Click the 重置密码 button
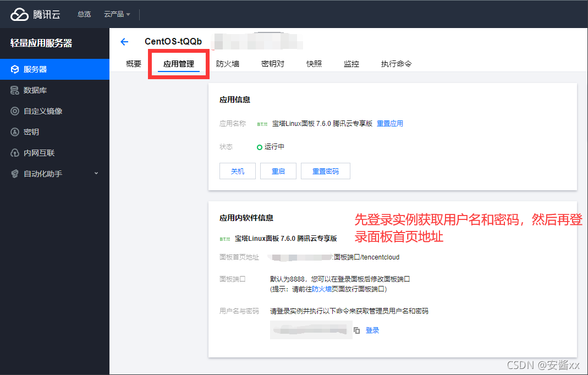Screen dimensions: 588x375 click(x=326, y=171)
